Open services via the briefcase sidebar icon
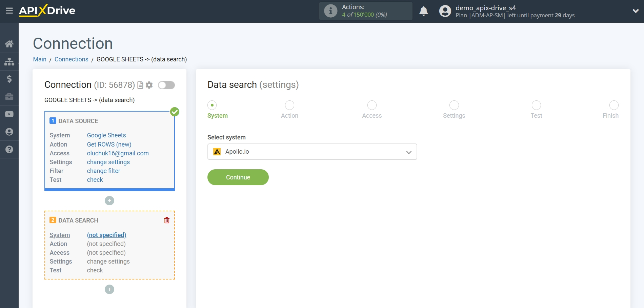Image resolution: width=644 pixels, height=308 pixels. point(9,96)
